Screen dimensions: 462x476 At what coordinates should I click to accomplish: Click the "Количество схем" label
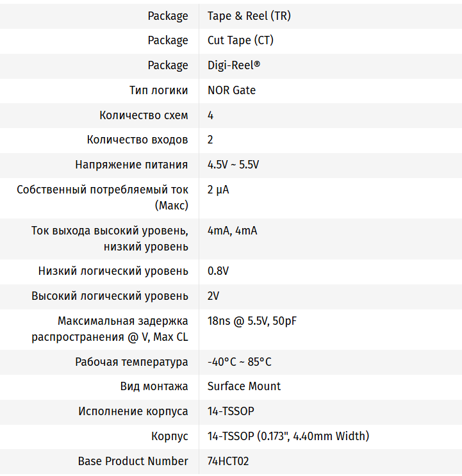click(144, 115)
